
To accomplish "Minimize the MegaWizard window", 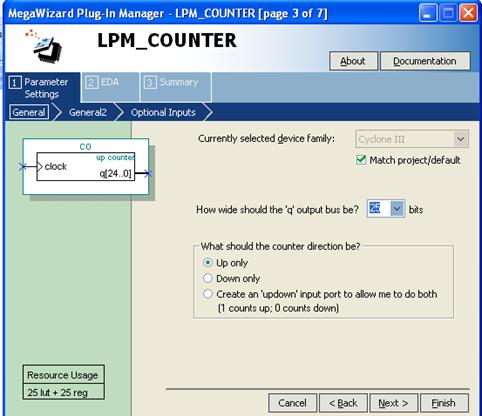I will tap(428, 14).
